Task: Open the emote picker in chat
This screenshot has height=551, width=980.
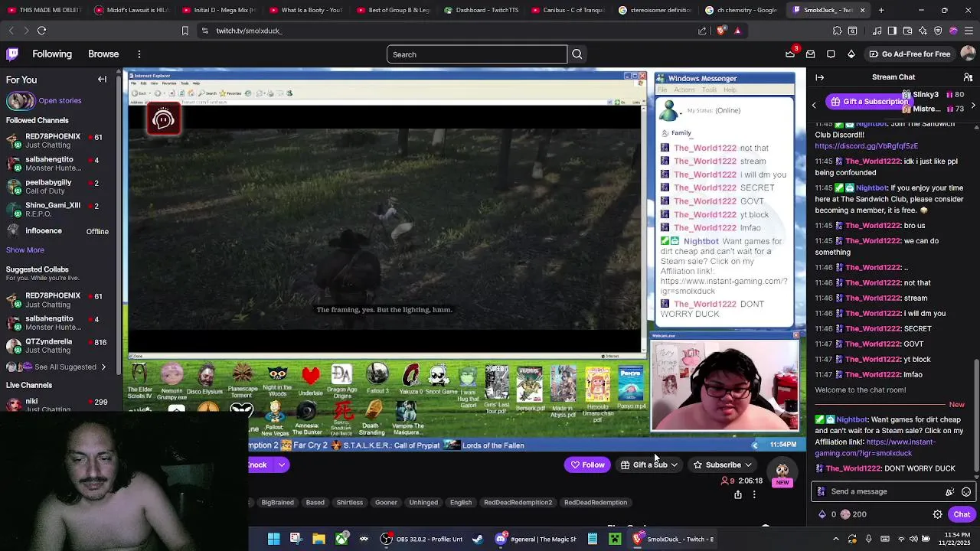Action: (x=966, y=492)
